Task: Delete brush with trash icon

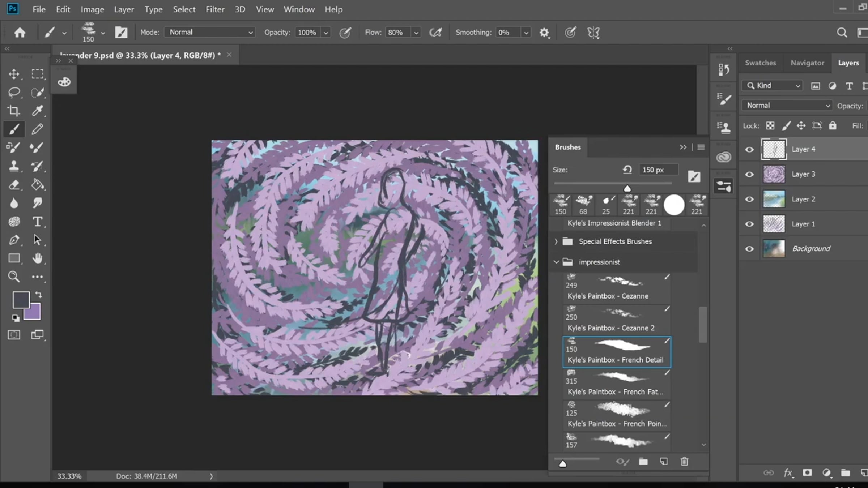Action: tap(684, 461)
